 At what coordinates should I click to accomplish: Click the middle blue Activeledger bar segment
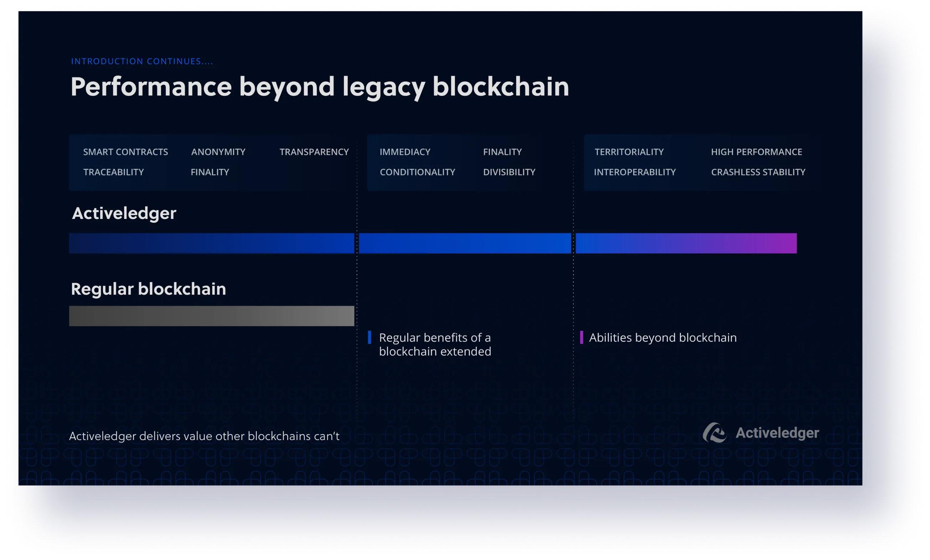[x=465, y=243]
